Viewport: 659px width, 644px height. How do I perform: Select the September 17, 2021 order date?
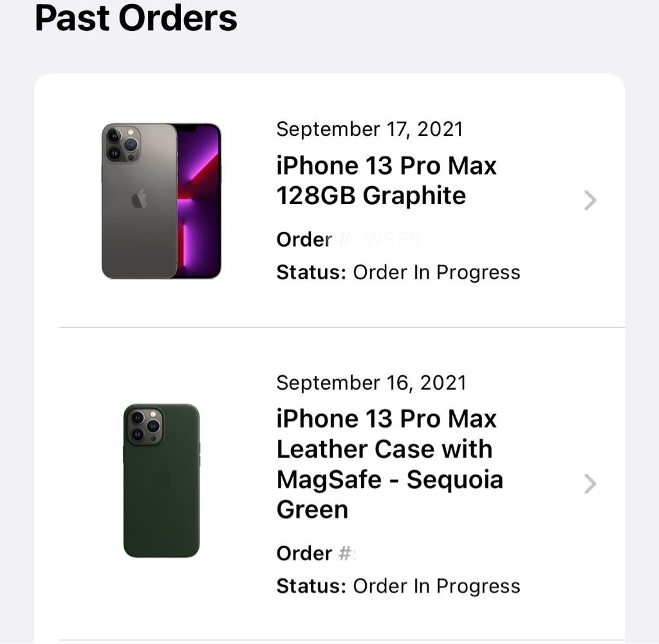click(x=369, y=129)
